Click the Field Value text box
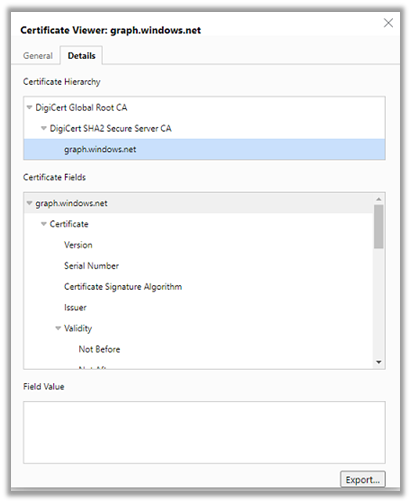Viewport: 411px width, 503px height. (204, 432)
